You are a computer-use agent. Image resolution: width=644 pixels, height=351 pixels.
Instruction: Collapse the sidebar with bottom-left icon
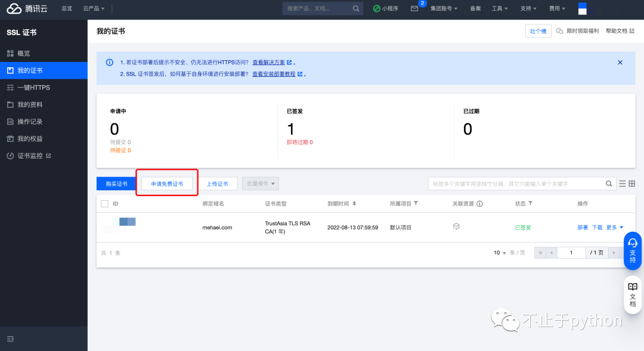pos(10,338)
